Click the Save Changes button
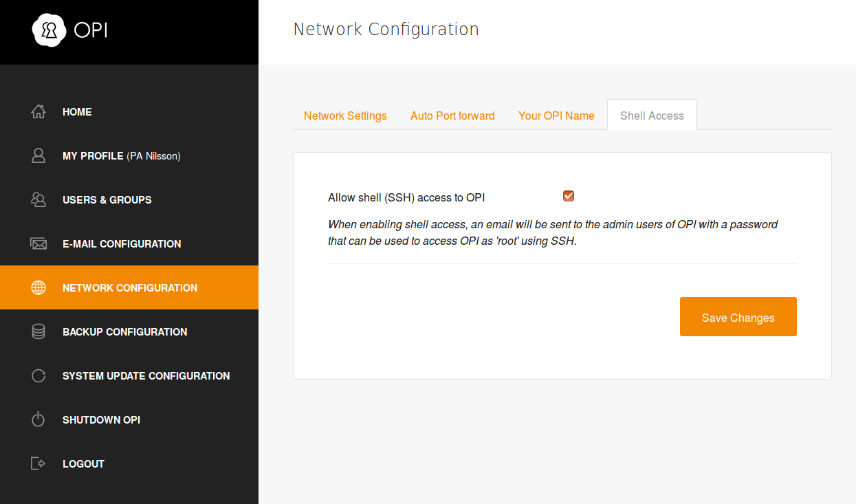856x504 pixels. point(738,317)
